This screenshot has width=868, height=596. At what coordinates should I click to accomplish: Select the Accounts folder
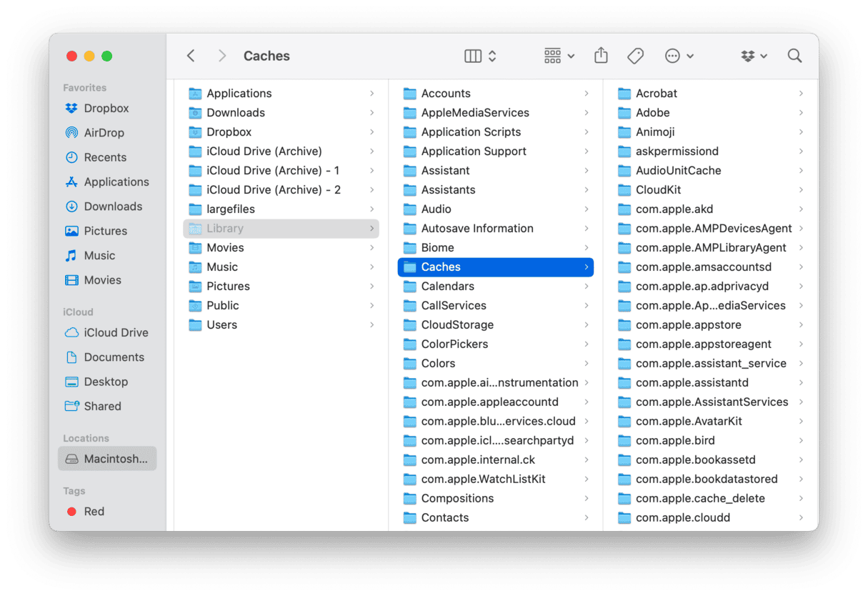pos(496,94)
